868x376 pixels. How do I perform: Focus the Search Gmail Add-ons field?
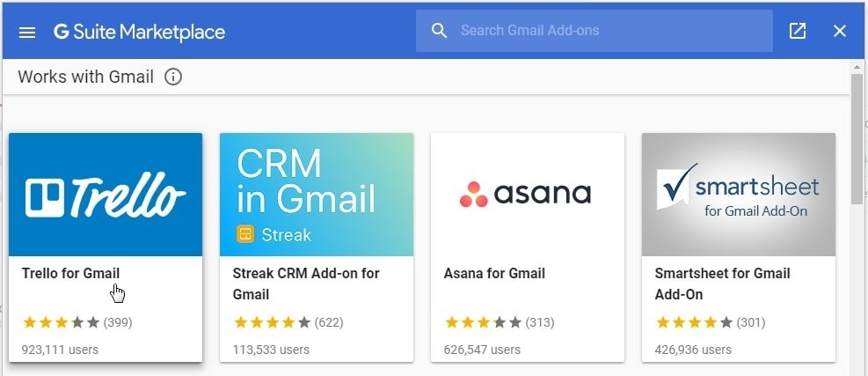point(607,31)
